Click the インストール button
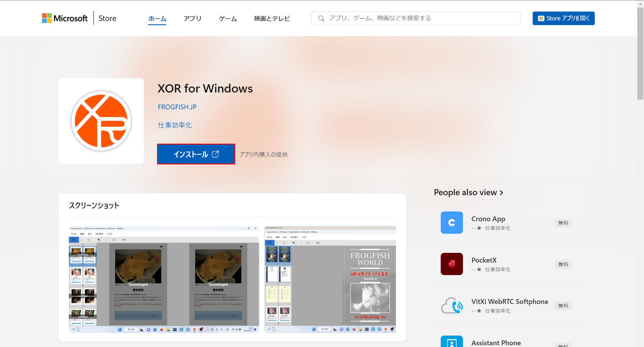Screen dimensions: 644x347 click(196, 154)
